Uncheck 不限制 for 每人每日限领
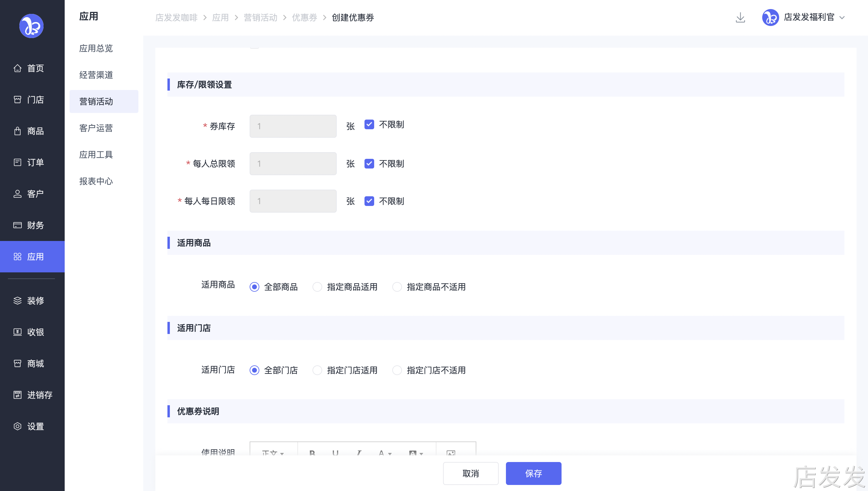The width and height of the screenshot is (868, 491). [x=369, y=201]
